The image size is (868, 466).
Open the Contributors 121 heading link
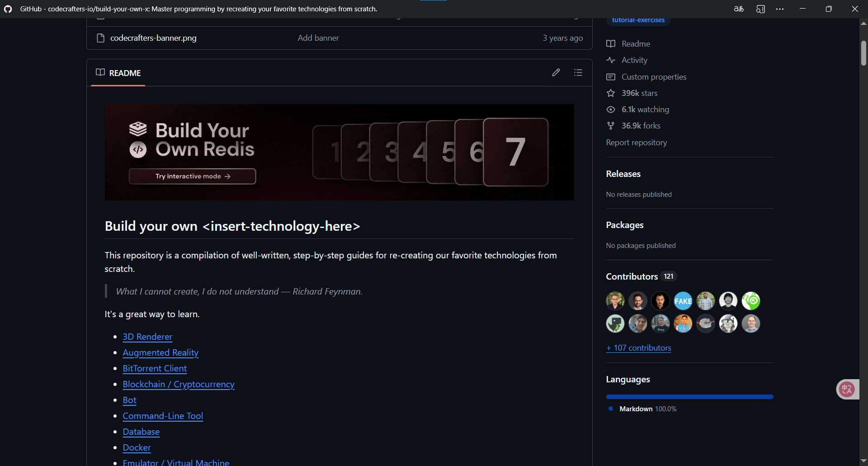click(x=641, y=276)
